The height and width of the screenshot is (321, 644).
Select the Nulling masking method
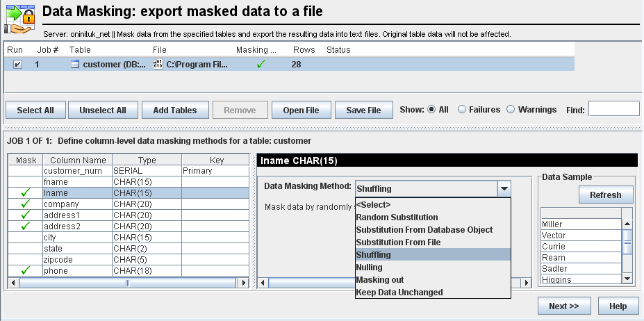click(370, 267)
